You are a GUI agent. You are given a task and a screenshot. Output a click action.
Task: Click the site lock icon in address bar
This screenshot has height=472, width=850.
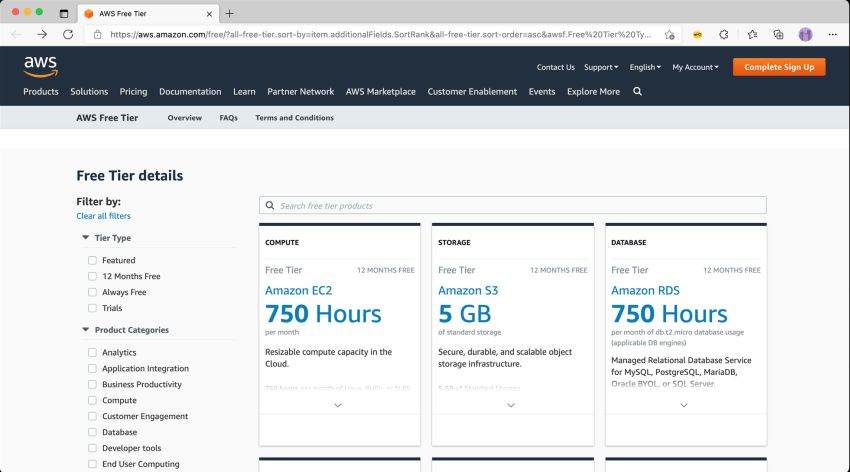98,34
